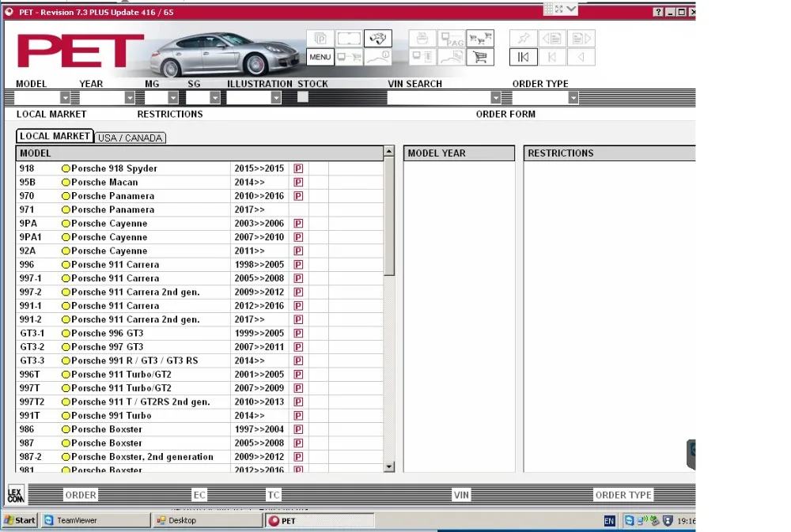
Task: Click the monitor-to-list icon
Action: tap(422, 57)
